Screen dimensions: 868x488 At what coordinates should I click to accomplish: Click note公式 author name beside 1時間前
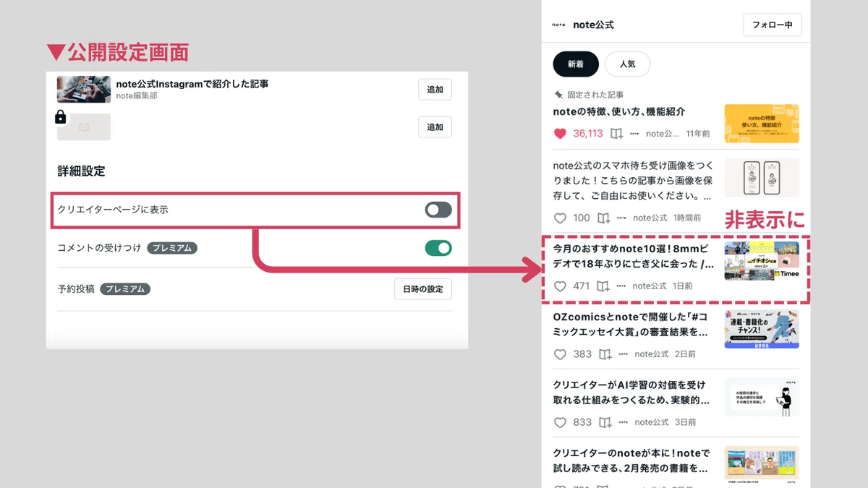650,218
